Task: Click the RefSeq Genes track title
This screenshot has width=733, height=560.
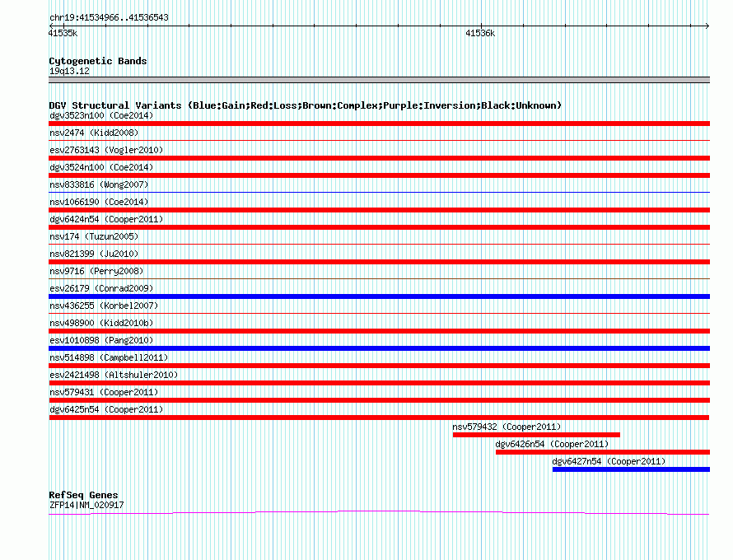Action: click(83, 495)
